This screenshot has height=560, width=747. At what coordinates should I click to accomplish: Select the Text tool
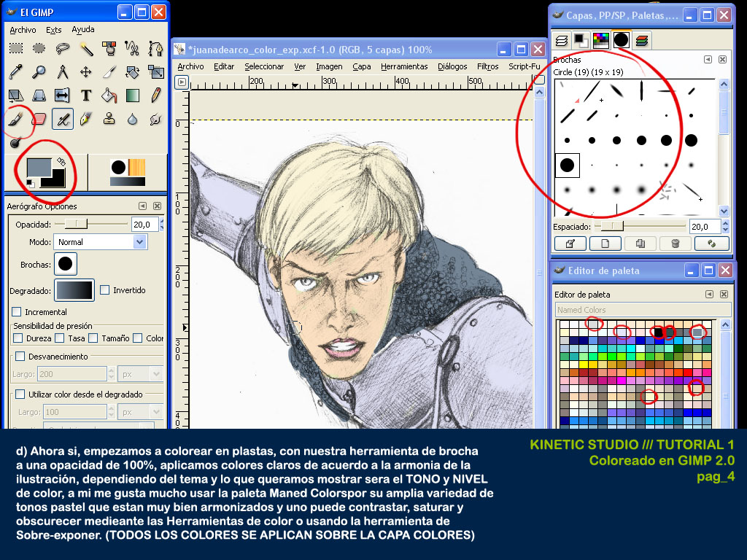(86, 96)
